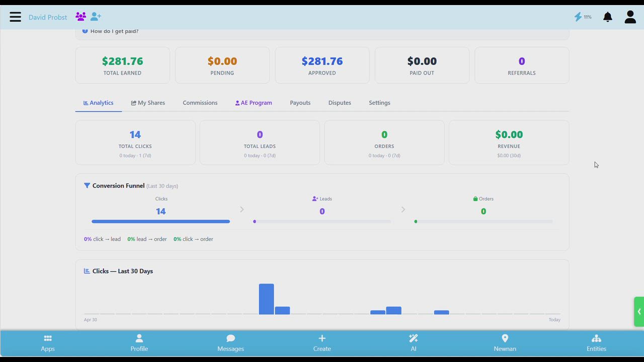Click the Apr 30 chart axis label
644x362 pixels.
coord(91,320)
